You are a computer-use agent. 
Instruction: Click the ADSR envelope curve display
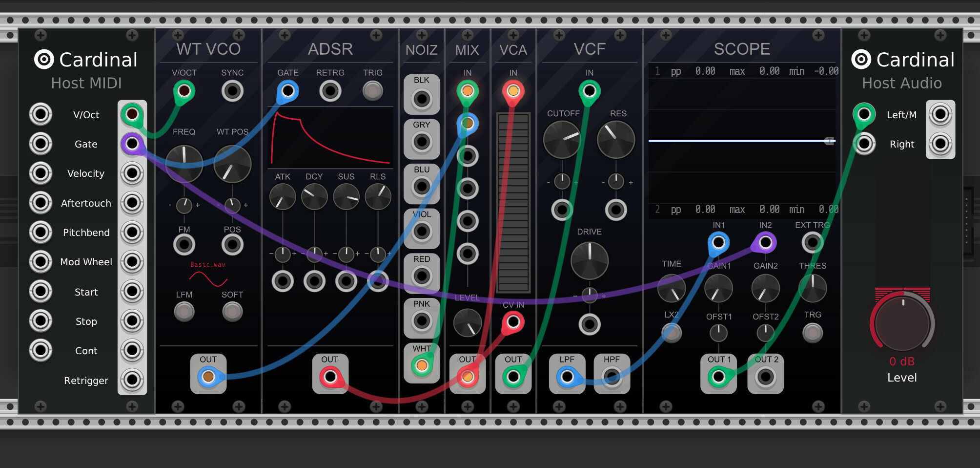[330, 138]
